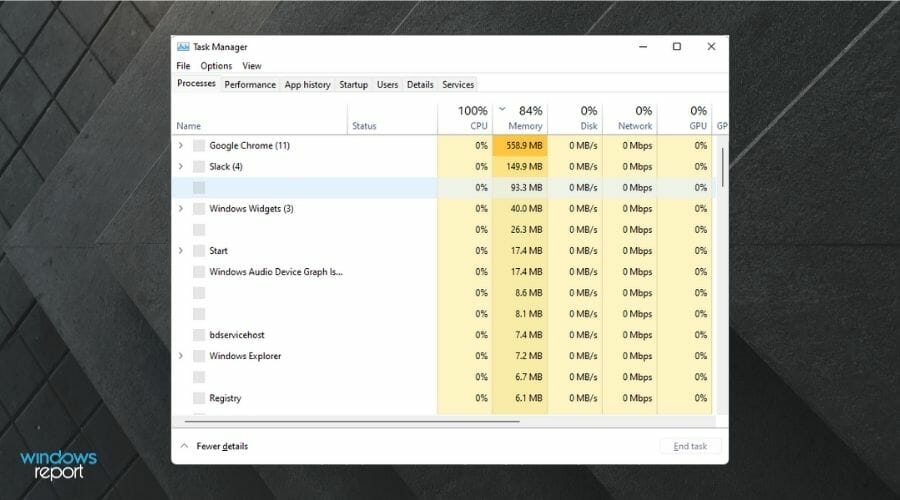Select the Google Chrome (11) row name

(250, 146)
